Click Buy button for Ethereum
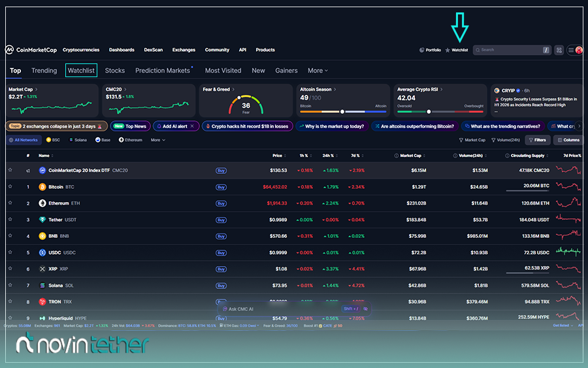The width and height of the screenshot is (588, 368). pos(221,203)
